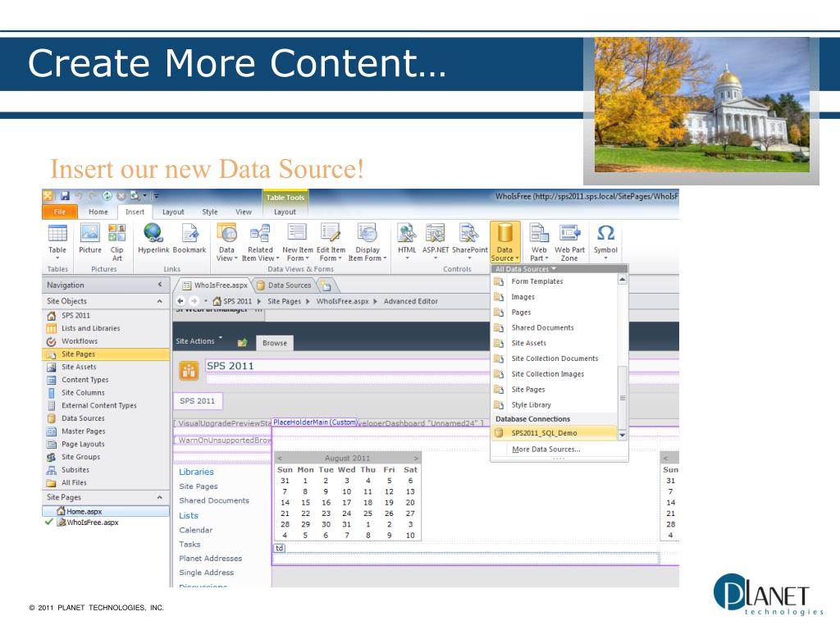The width and height of the screenshot is (840, 630).
Task: Click the SPS 2011 site logo icon
Action: pos(189,370)
